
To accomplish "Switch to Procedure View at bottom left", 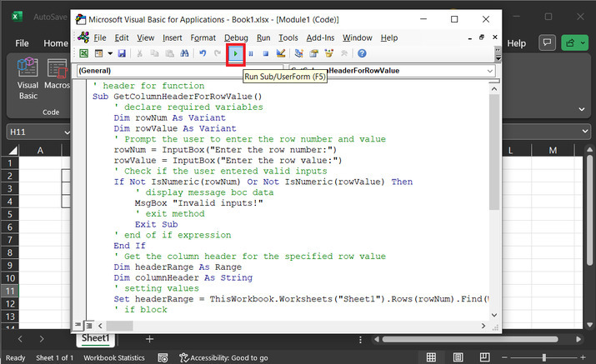I will click(78, 324).
